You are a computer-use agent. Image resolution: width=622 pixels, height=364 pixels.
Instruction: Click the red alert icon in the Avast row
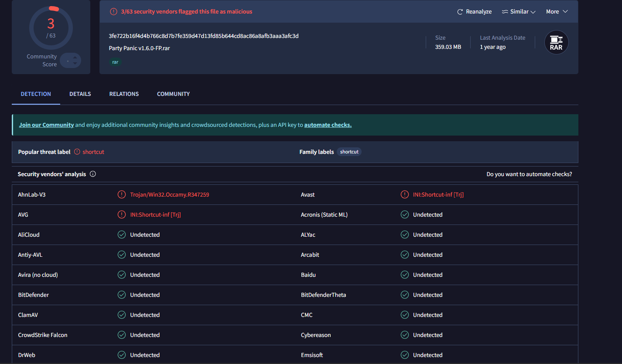(x=405, y=194)
